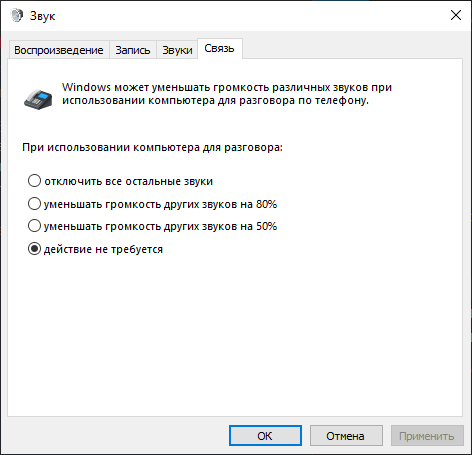Confirm the settings with the OK button
This screenshot has width=472, height=455.
point(265,436)
